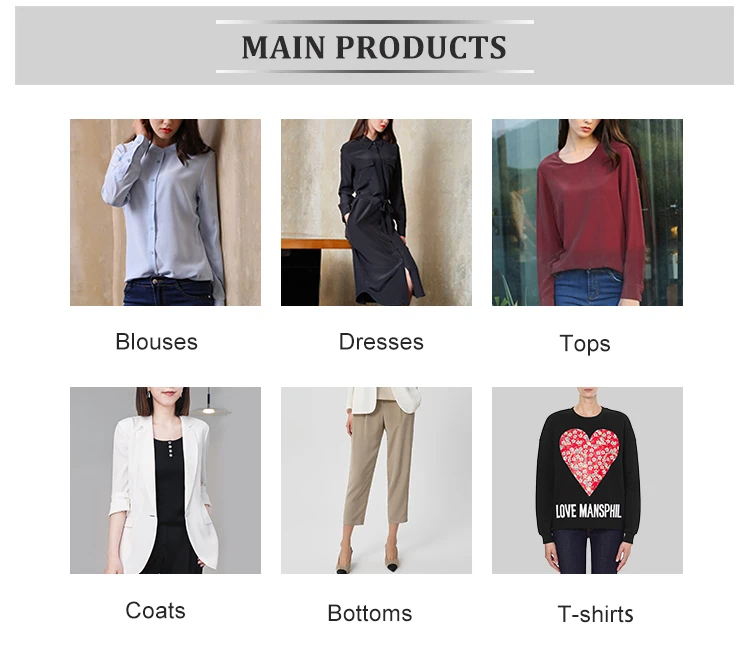Click the Coats category label
The height and width of the screenshot is (649, 750).
coord(155,611)
